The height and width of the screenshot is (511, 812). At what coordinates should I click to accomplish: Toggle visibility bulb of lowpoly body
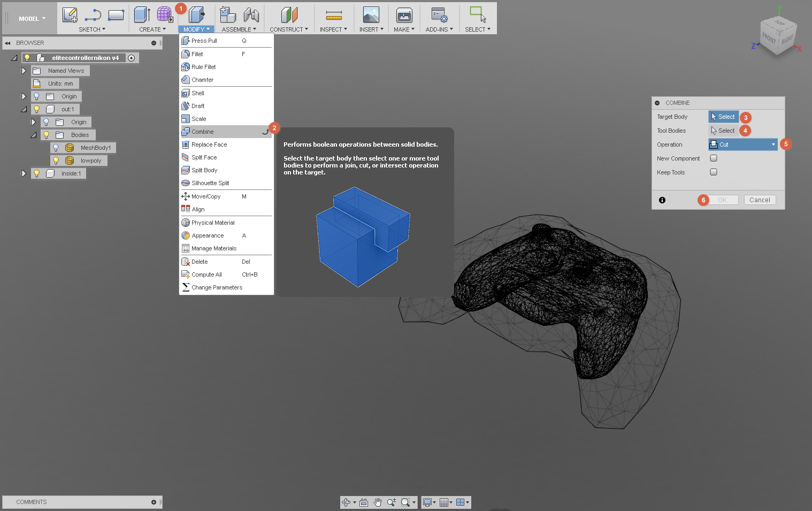point(56,161)
